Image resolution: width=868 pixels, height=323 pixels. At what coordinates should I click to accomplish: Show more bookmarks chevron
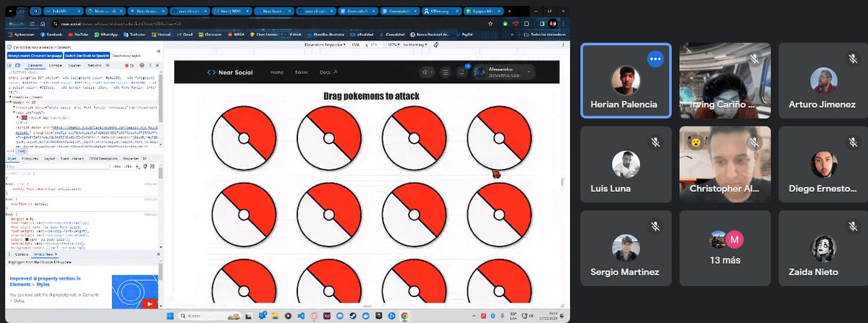[x=511, y=35]
